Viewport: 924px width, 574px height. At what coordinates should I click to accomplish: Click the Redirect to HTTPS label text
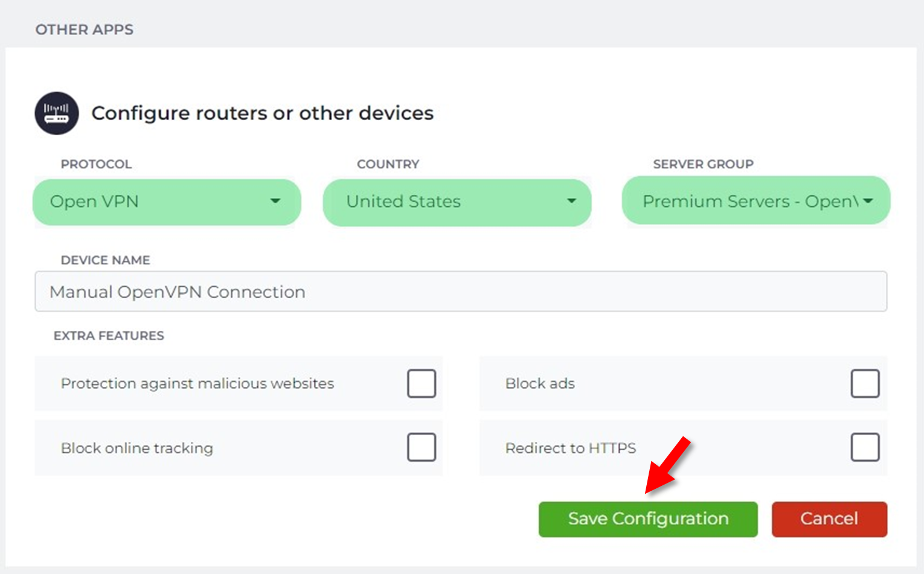pos(570,448)
